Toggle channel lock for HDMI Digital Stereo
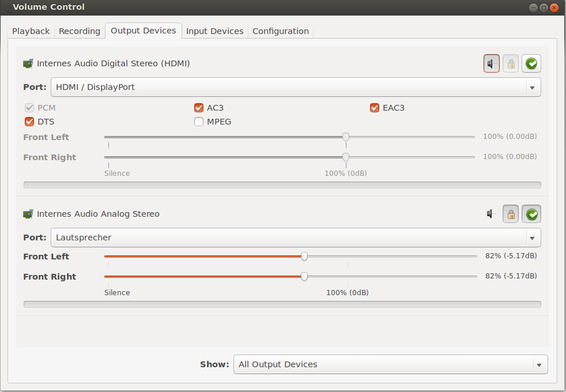Image resolution: width=566 pixels, height=392 pixels. point(511,63)
